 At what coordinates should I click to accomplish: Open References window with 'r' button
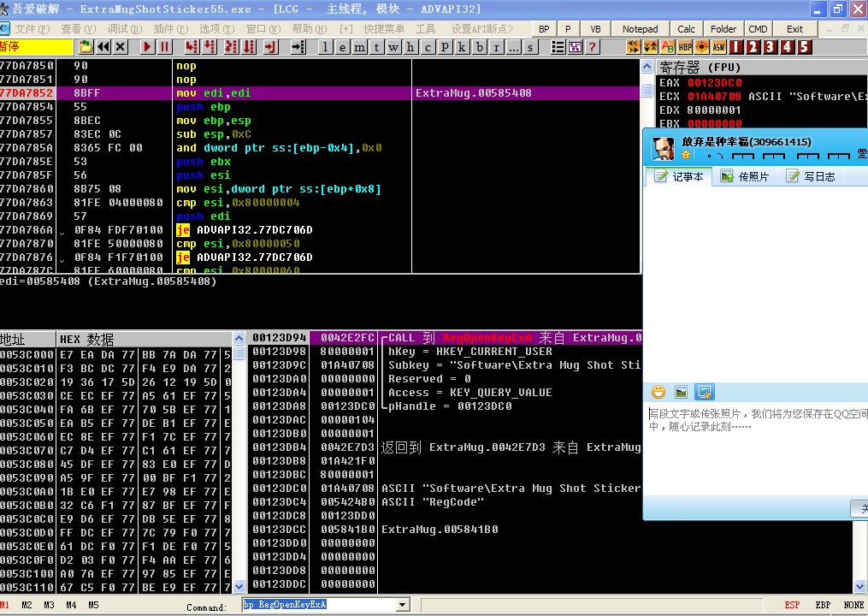pos(497,47)
